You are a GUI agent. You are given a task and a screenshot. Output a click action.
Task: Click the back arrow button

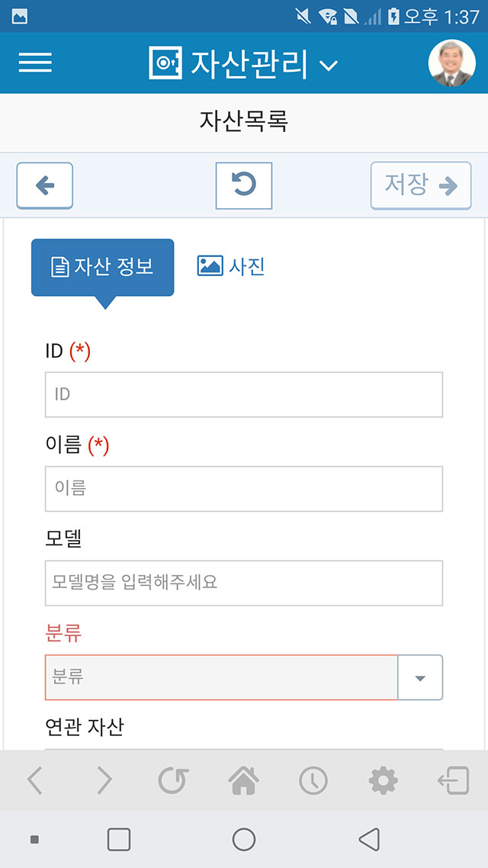(x=45, y=185)
